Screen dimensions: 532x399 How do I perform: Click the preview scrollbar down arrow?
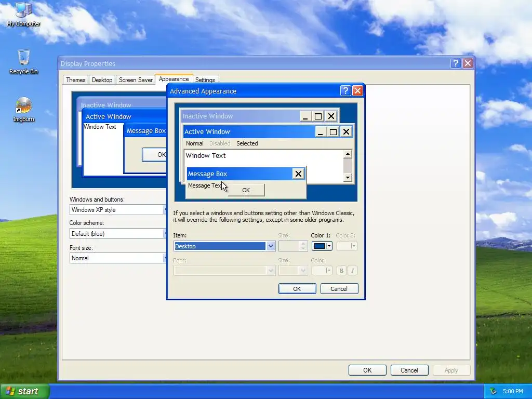[348, 178]
